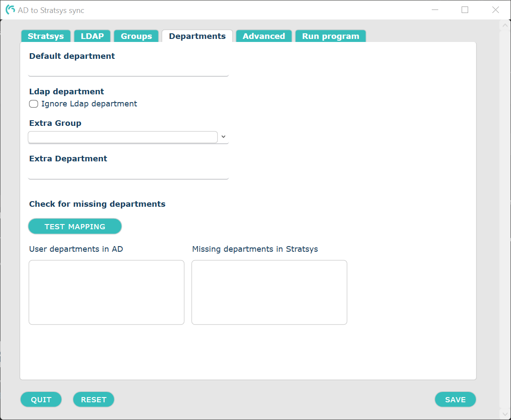511x420 pixels.
Task: Switch to the Run program tab
Action: coord(330,36)
